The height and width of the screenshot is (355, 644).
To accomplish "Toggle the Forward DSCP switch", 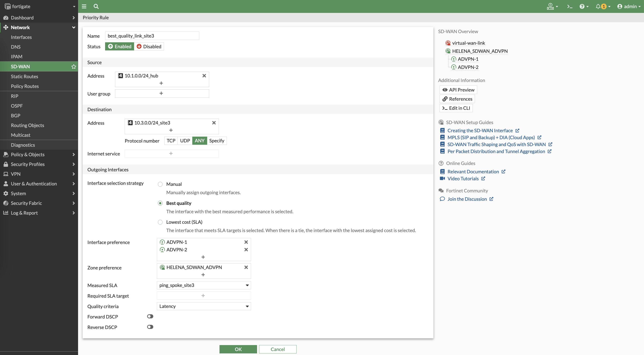I will click(150, 316).
